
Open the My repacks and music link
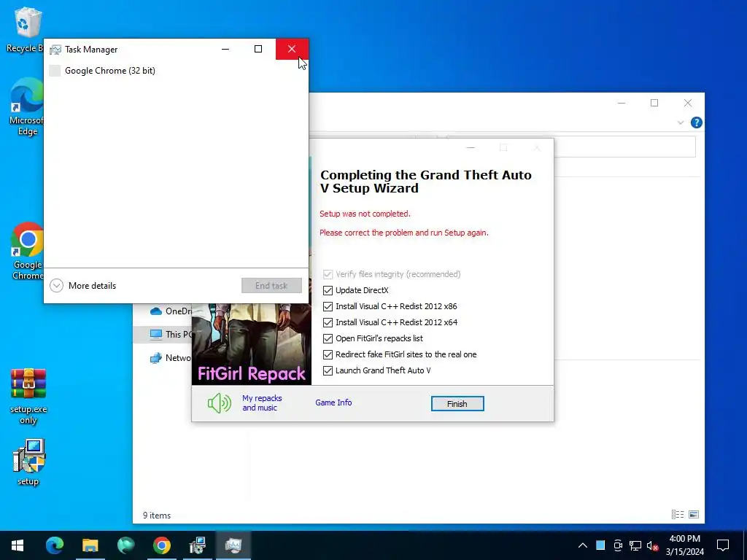point(262,402)
